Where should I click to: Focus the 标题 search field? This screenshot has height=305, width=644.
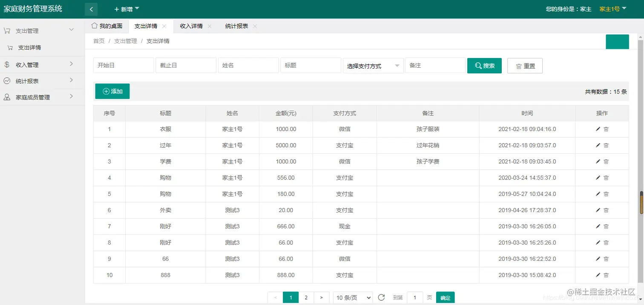click(x=310, y=66)
